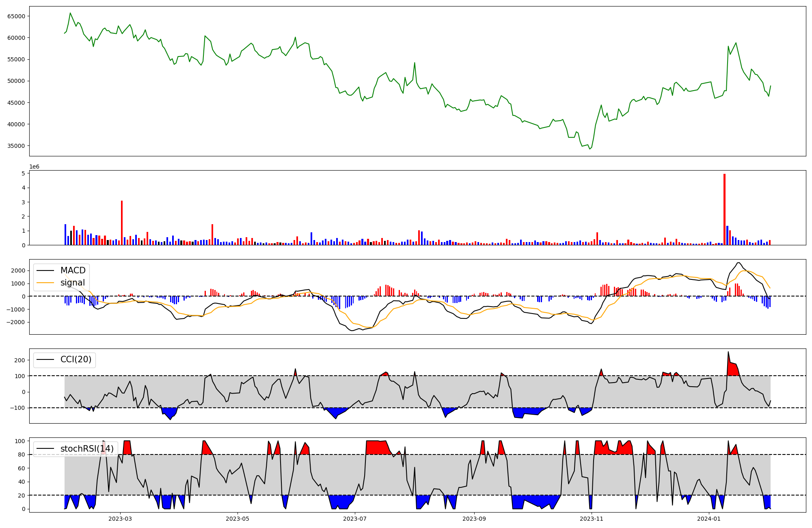The width and height of the screenshot is (812, 528).
Task: Click the tallest red volume bar
Action: tap(724, 209)
